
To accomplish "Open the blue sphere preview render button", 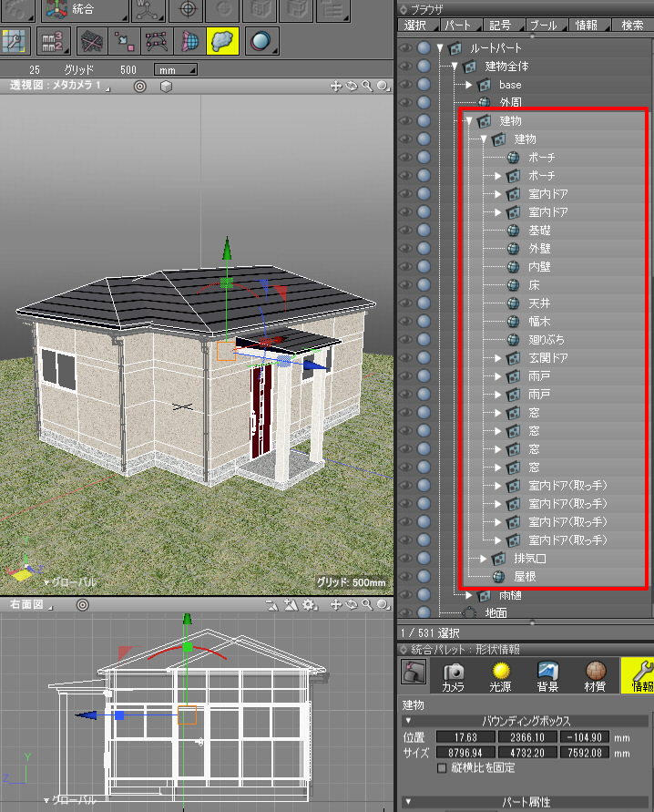I will (261, 41).
